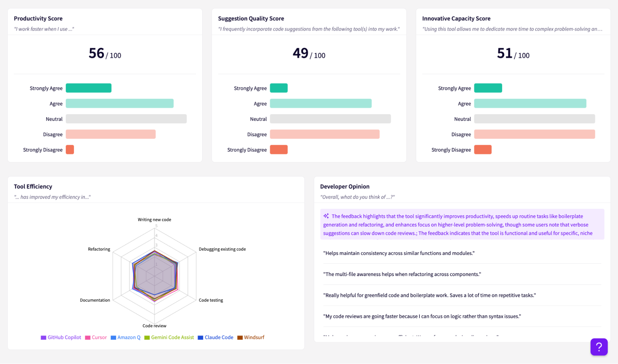The height and width of the screenshot is (364, 618).
Task: Click the Amazon Q legend marker
Action: tap(113, 337)
